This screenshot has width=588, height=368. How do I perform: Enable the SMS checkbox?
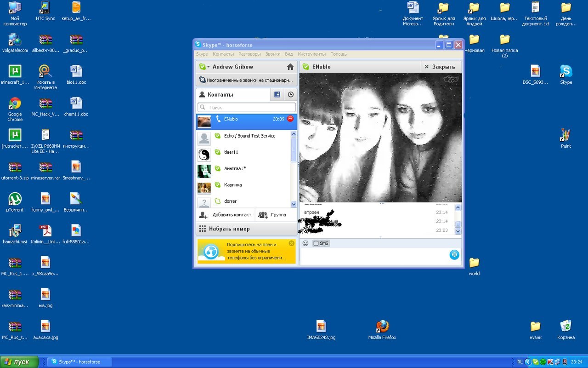pos(316,243)
